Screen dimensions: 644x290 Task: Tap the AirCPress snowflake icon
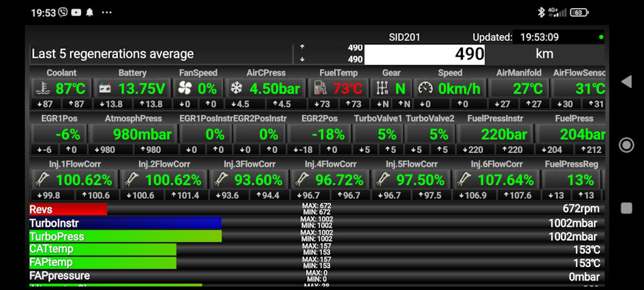coord(236,89)
